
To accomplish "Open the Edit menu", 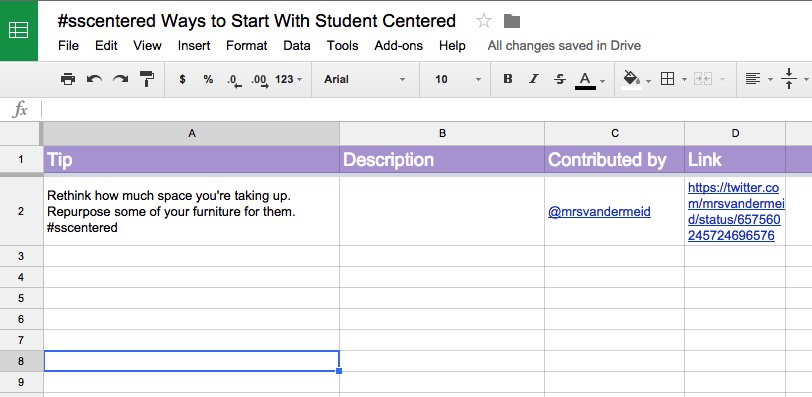I will [106, 46].
